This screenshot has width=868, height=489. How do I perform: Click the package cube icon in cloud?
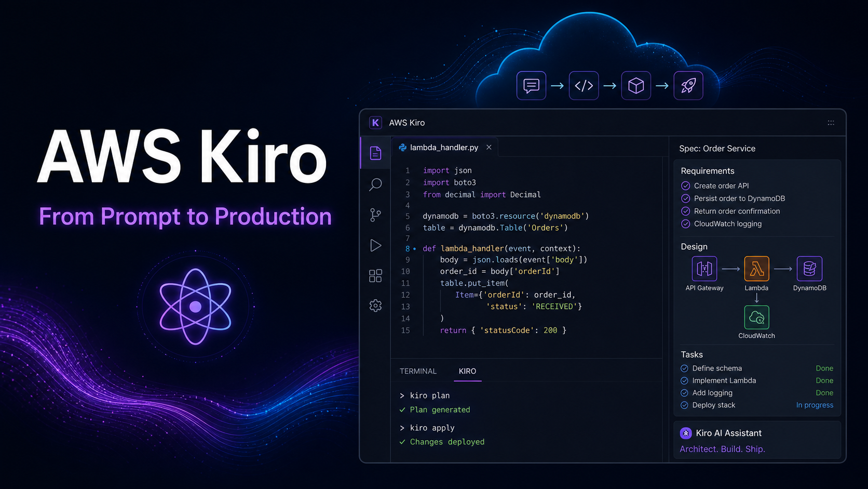point(636,86)
